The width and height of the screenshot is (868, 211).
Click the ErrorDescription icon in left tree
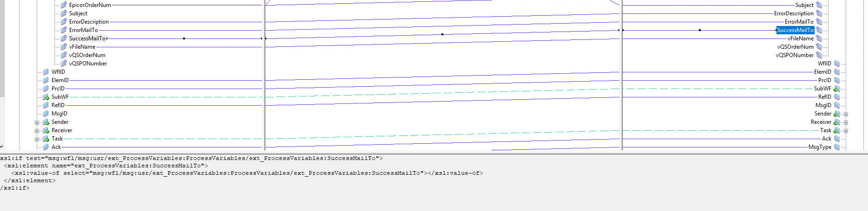[x=64, y=22]
